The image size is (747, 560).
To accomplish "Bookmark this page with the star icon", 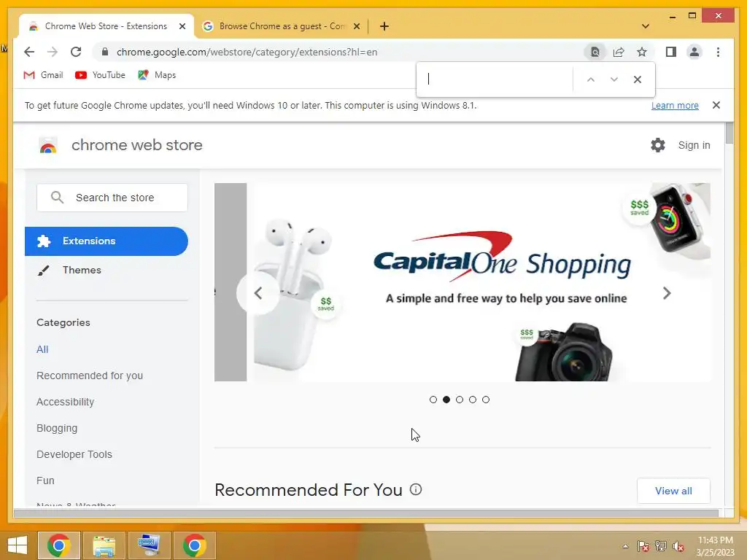I will click(642, 52).
